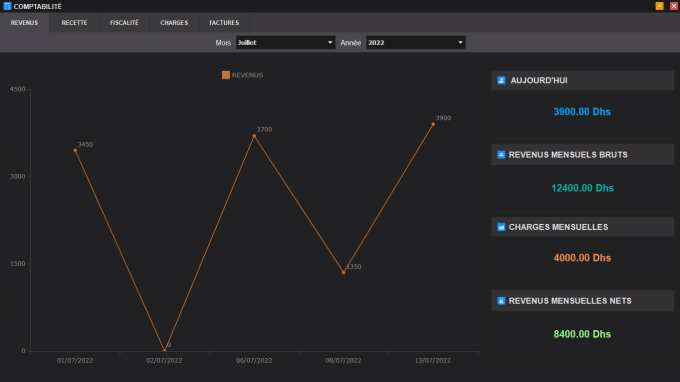
Task: Select the 1350 data point
Action: 343,272
